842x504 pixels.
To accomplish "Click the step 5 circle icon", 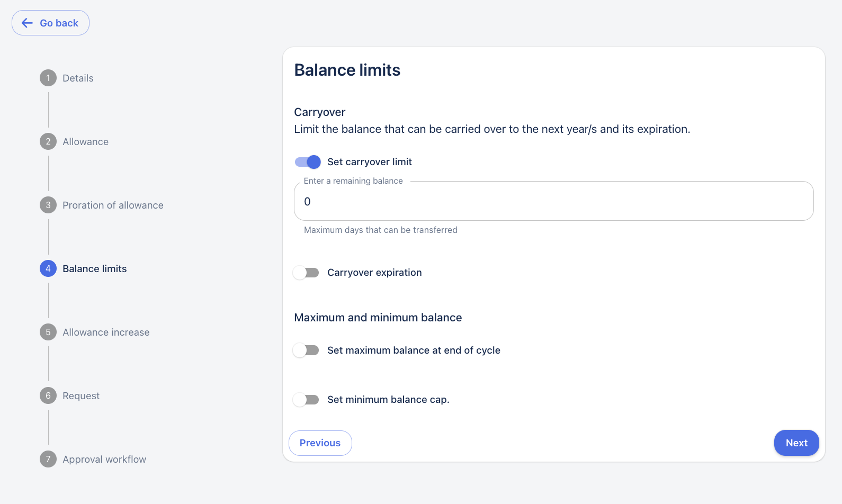I will pyautogui.click(x=48, y=332).
